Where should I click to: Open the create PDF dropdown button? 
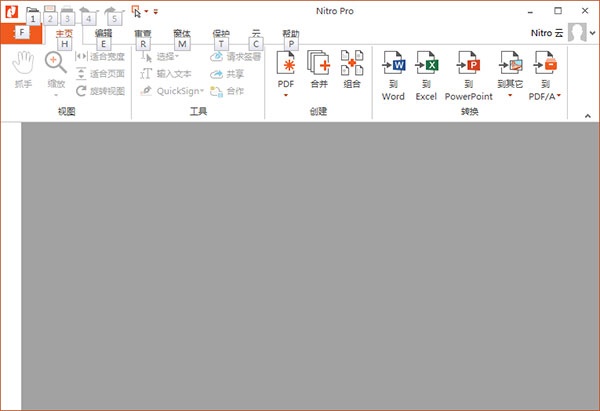(x=286, y=73)
